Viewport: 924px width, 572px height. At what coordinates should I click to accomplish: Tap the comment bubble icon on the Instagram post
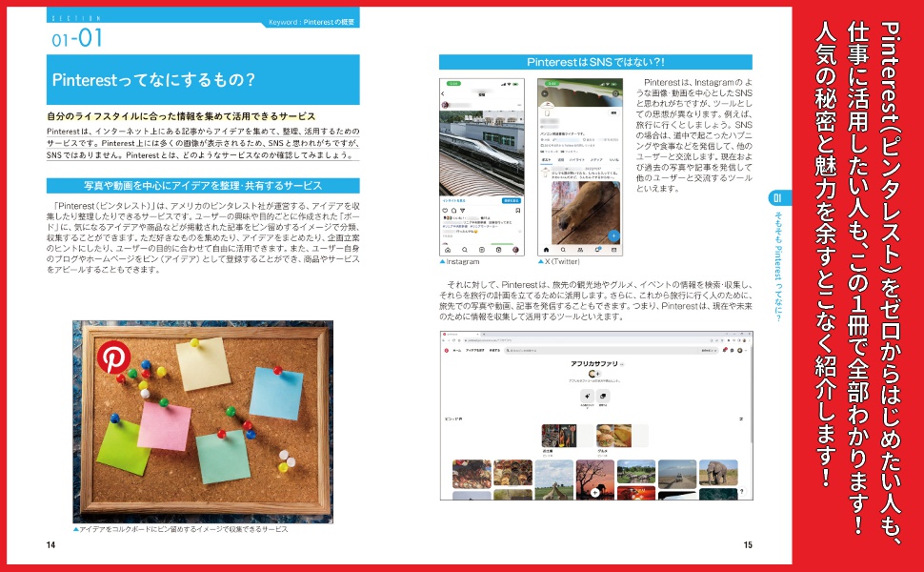pyautogui.click(x=453, y=211)
